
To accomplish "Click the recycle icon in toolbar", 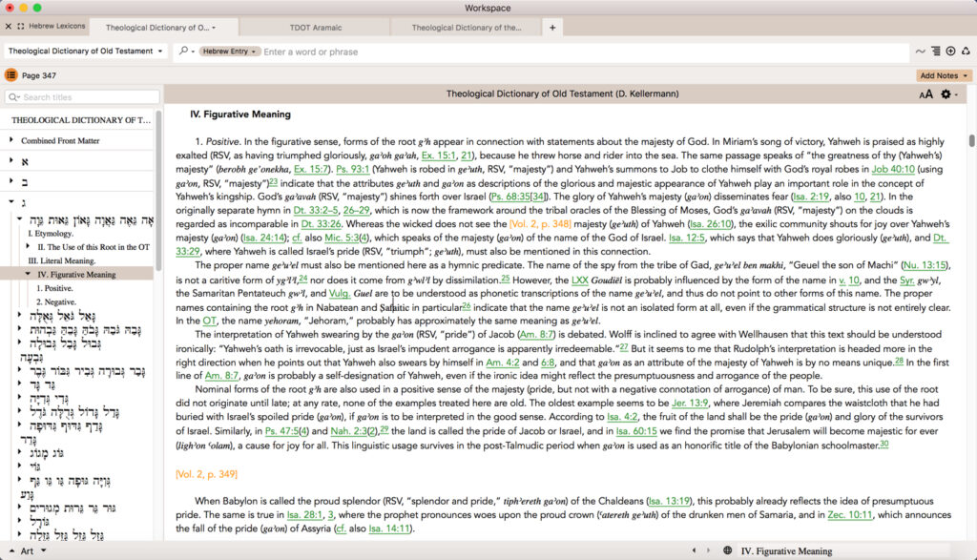I will tap(966, 52).
